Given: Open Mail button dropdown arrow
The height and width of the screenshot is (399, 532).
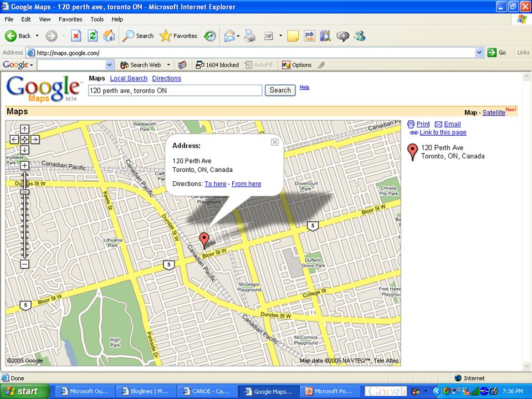Looking at the screenshot, I should click(x=238, y=35).
